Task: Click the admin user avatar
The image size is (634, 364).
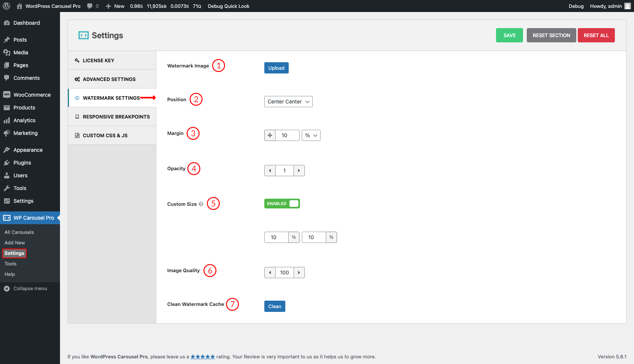Action: click(627, 6)
